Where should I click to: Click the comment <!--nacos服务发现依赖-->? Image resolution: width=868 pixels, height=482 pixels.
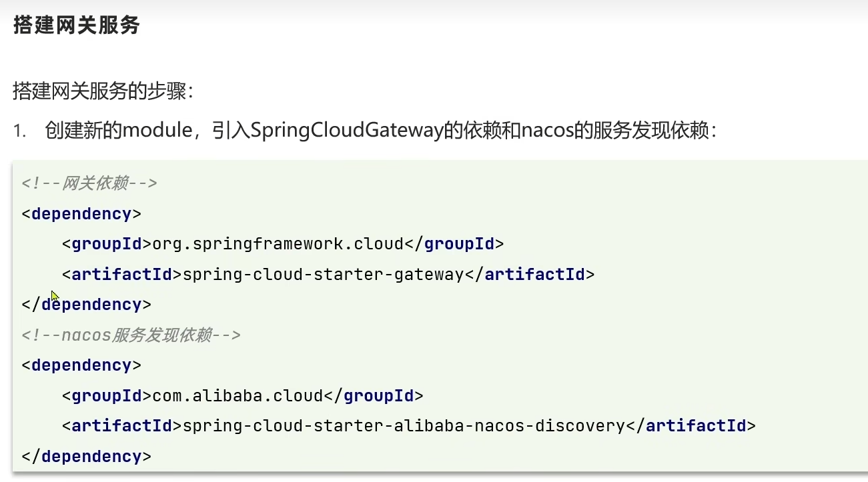pyautogui.click(x=131, y=335)
